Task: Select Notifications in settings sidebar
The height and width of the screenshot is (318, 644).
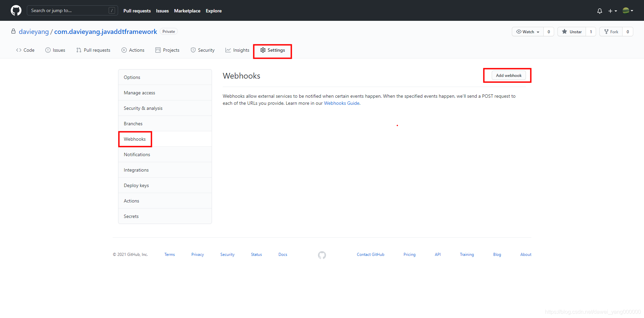Action: click(x=165, y=154)
